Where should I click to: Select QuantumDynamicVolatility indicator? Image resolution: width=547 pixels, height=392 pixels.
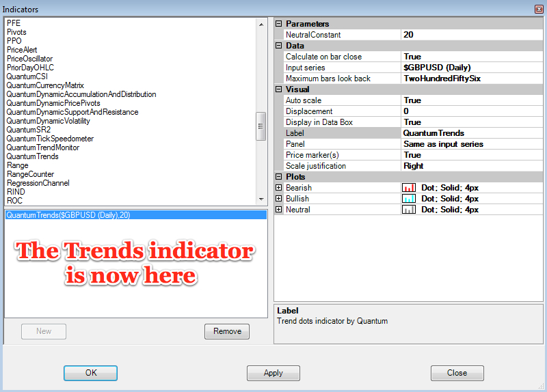coord(49,121)
